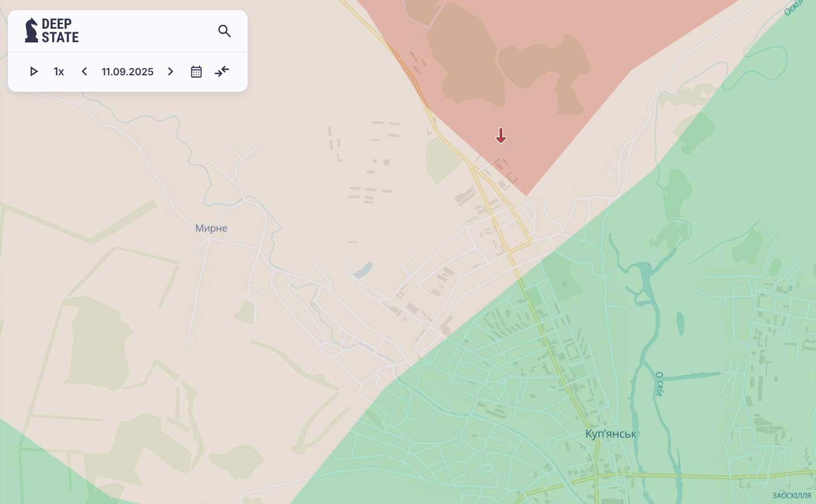Viewport: 816px width, 504px height.
Task: Click the vertical Оскіл river label
Action: pos(659,383)
